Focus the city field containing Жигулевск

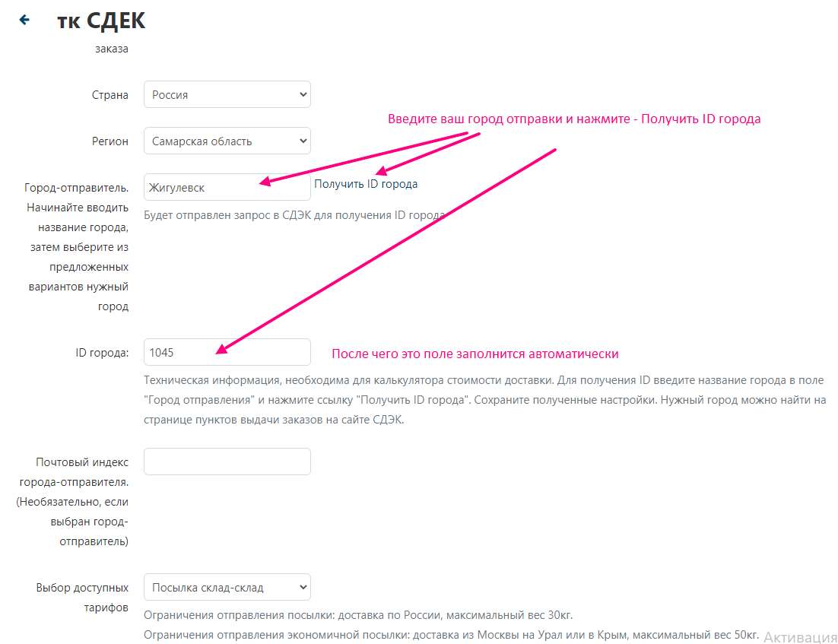[x=227, y=188]
